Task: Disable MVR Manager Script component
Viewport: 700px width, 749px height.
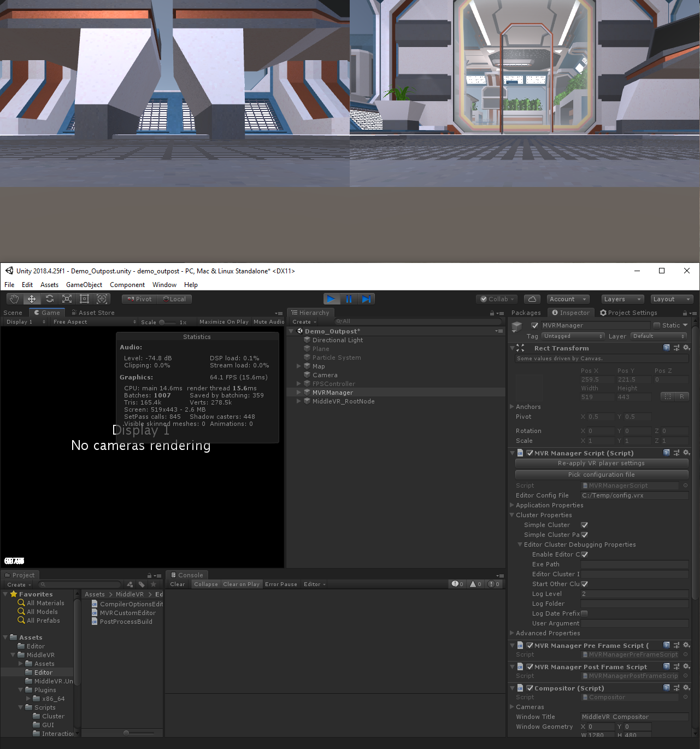Action: point(530,453)
